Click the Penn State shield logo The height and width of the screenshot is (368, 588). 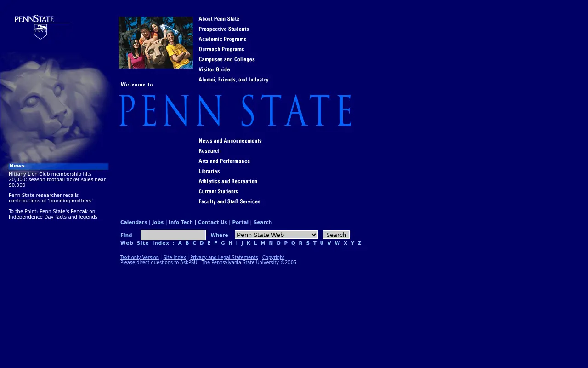[42, 27]
